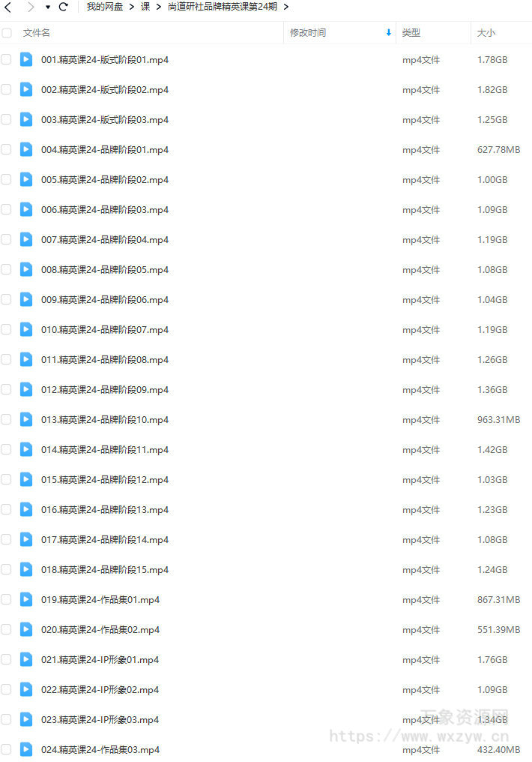
Task: Go to 我的网盘 in the breadcrumb
Action: 105,7
